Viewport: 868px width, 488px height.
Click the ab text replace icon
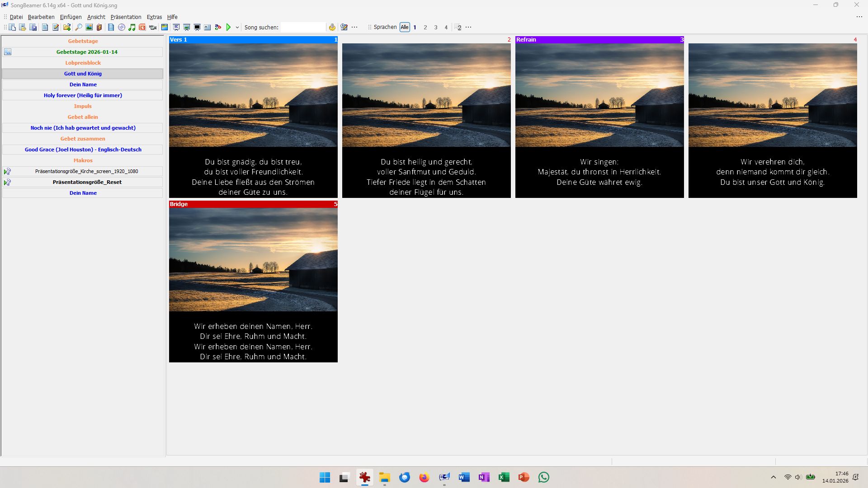tap(218, 27)
